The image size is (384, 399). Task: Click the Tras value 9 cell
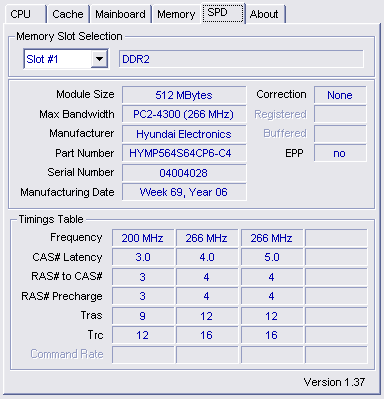pyautogui.click(x=143, y=316)
